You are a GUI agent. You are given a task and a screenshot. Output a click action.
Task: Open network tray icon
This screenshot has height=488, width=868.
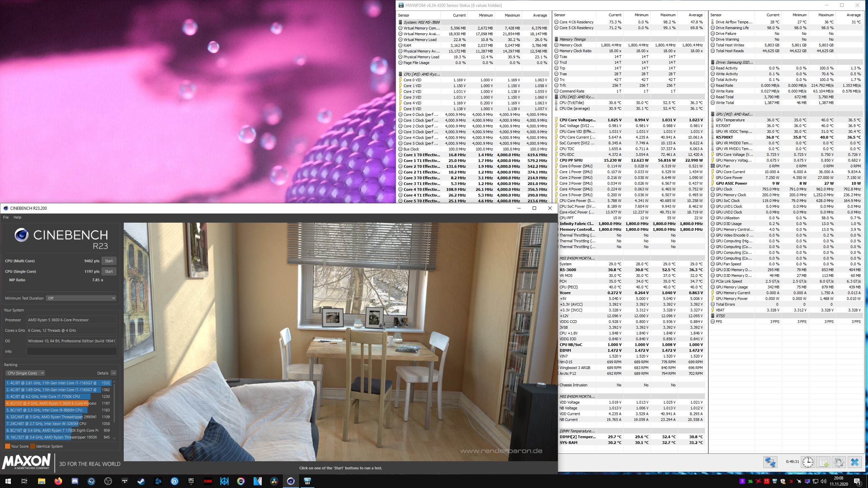click(x=815, y=481)
